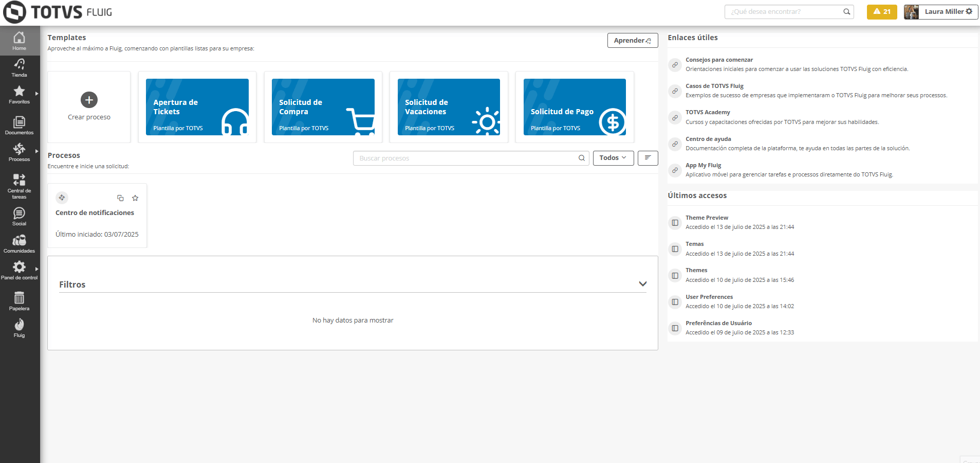Open Centro de notificaciones process card

[97, 216]
